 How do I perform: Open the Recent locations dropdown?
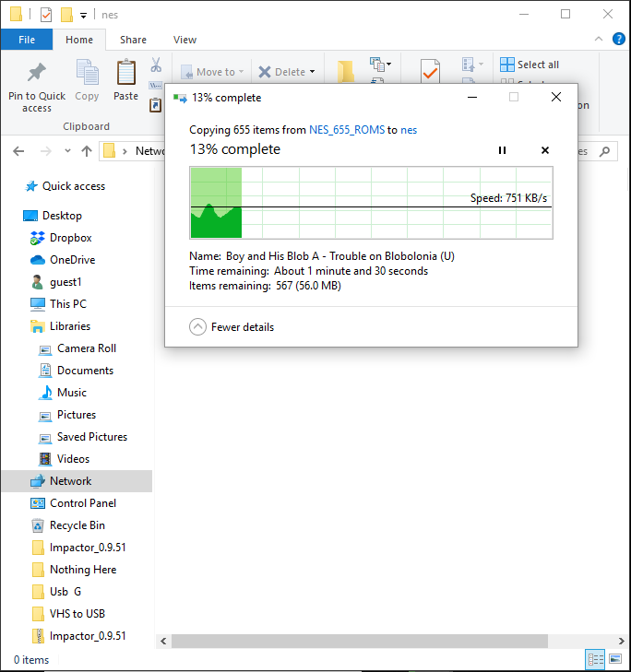pyautogui.click(x=67, y=151)
